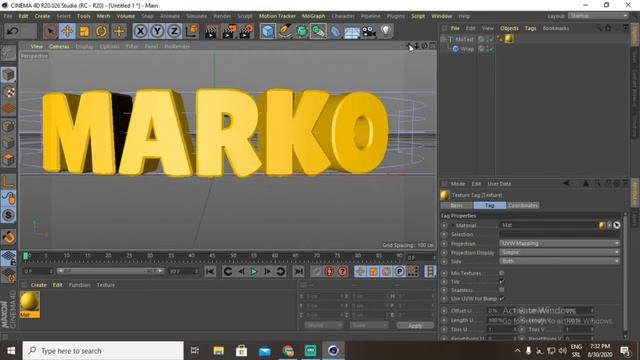Toggle the coordinate system icon
The height and width of the screenshot is (360, 640).
tap(191, 31)
